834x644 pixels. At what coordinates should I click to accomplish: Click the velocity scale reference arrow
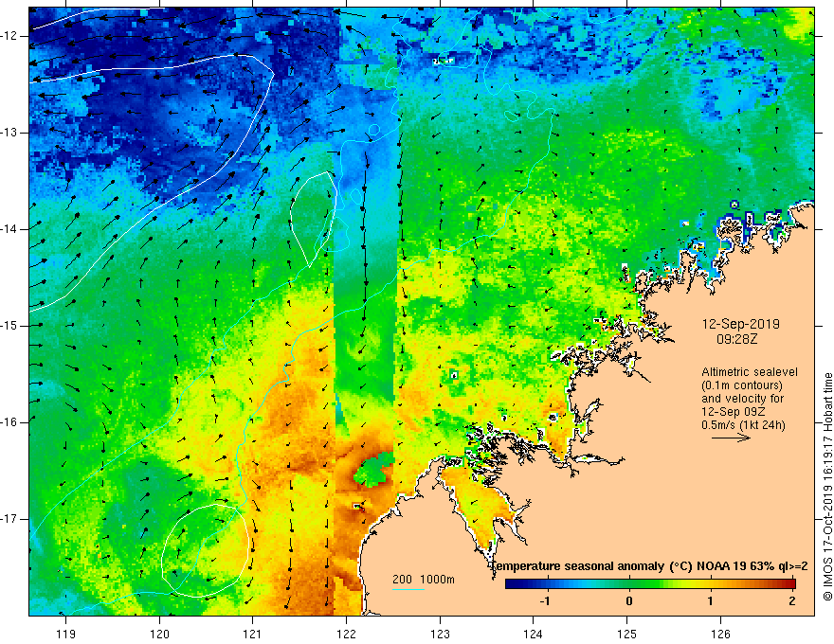[x=731, y=438]
